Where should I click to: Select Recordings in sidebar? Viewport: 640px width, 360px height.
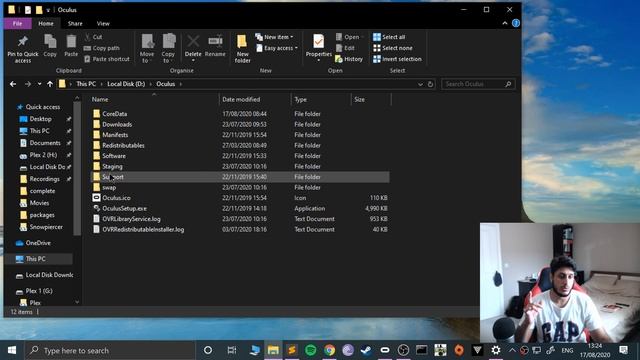[44, 179]
